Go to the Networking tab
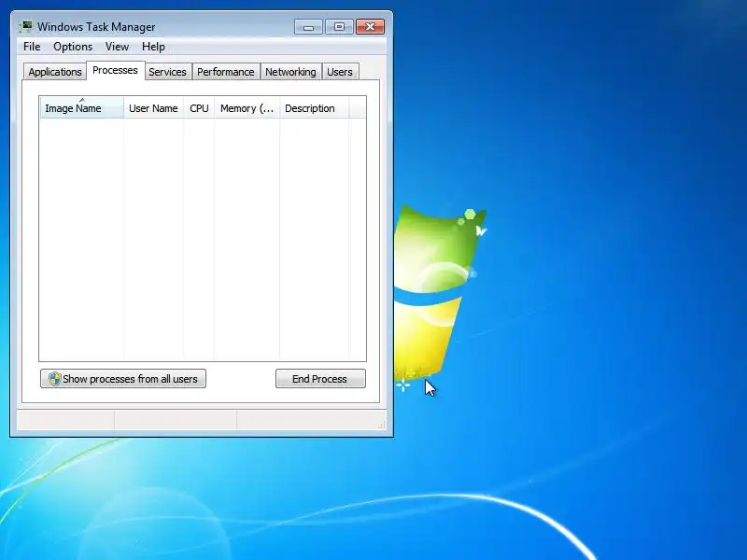This screenshot has height=560, width=747. pos(290,72)
